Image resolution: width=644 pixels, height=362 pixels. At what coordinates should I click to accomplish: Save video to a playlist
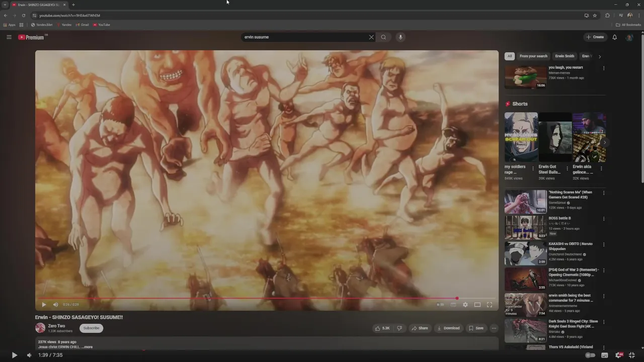click(x=476, y=328)
